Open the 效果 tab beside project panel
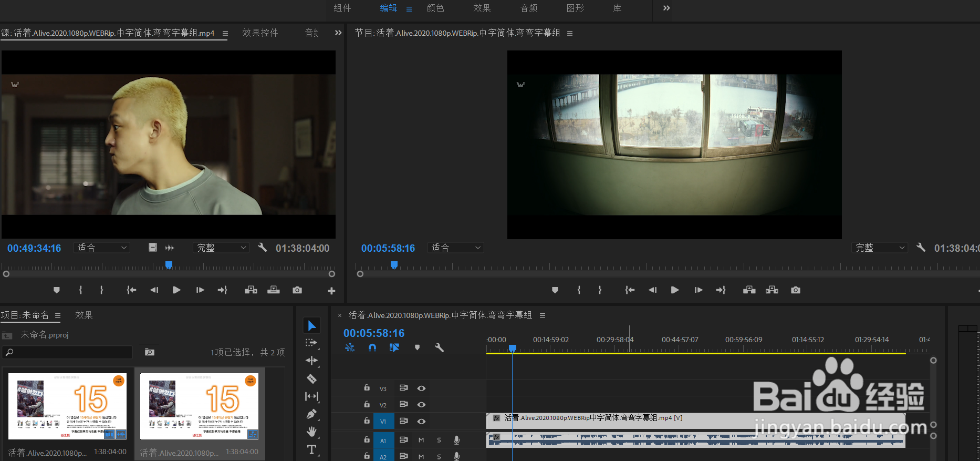The width and height of the screenshot is (980, 461). pos(84,315)
